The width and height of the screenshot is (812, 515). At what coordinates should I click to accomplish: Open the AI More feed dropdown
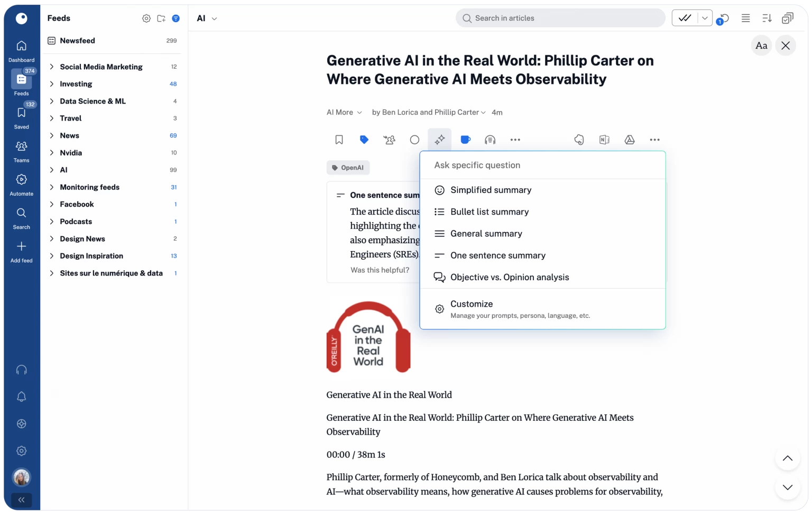coord(344,112)
